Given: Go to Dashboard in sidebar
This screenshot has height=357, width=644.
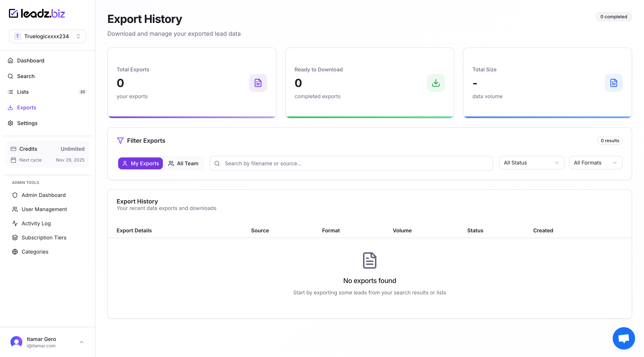Looking at the screenshot, I should [x=31, y=61].
